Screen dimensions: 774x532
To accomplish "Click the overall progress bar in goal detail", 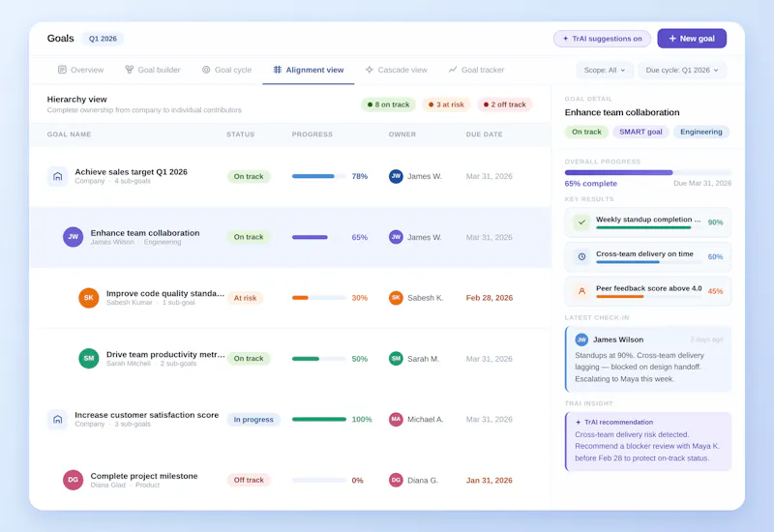I will click(648, 173).
